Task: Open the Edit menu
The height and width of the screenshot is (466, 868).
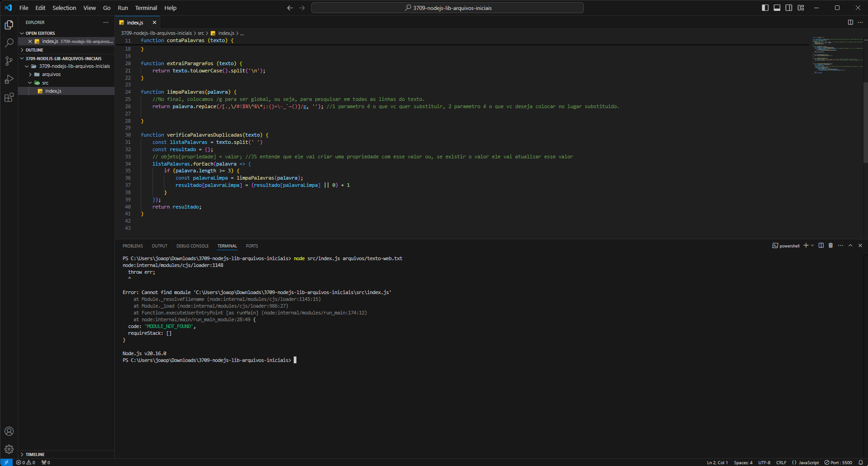Action: click(x=40, y=8)
